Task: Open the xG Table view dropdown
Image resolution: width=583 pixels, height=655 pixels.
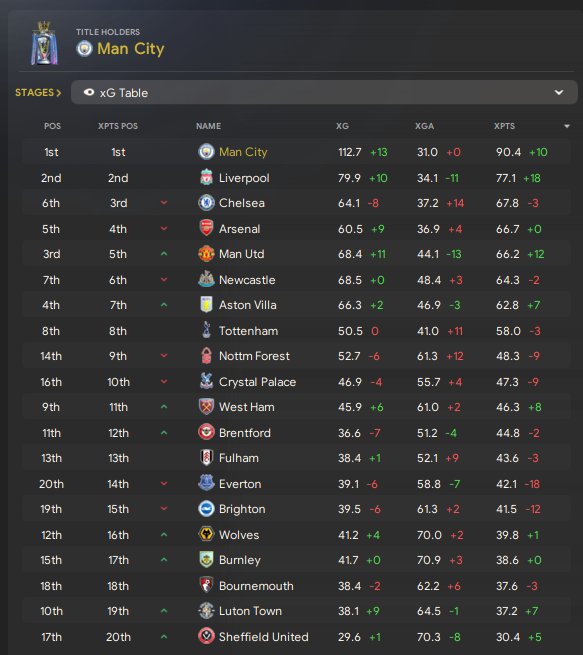Action: pos(324,92)
